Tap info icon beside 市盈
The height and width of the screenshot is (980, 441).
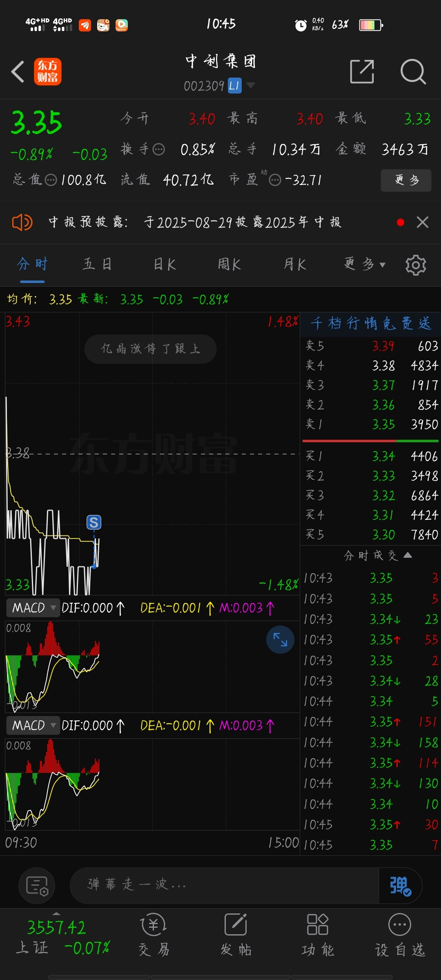click(275, 180)
